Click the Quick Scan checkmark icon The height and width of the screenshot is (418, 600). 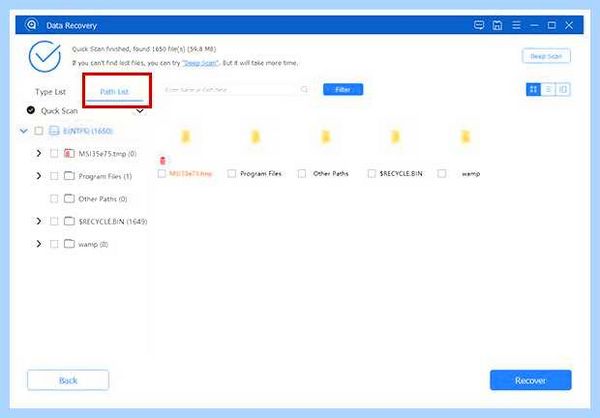pyautogui.click(x=31, y=110)
